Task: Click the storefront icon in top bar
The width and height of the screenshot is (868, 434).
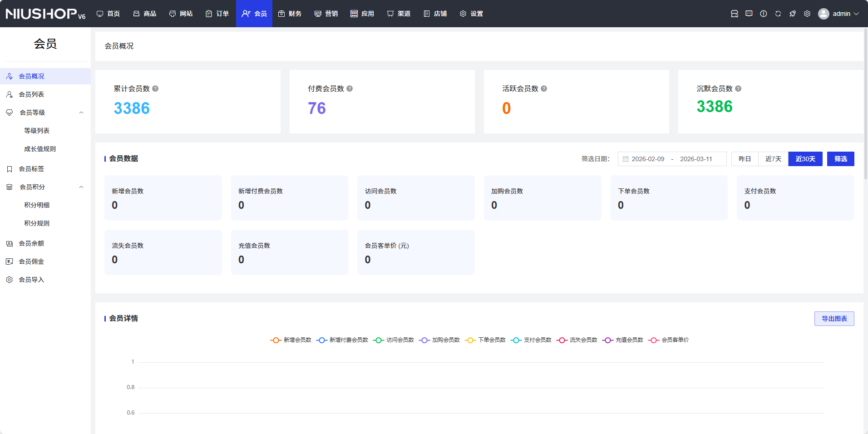Action: click(x=735, y=14)
